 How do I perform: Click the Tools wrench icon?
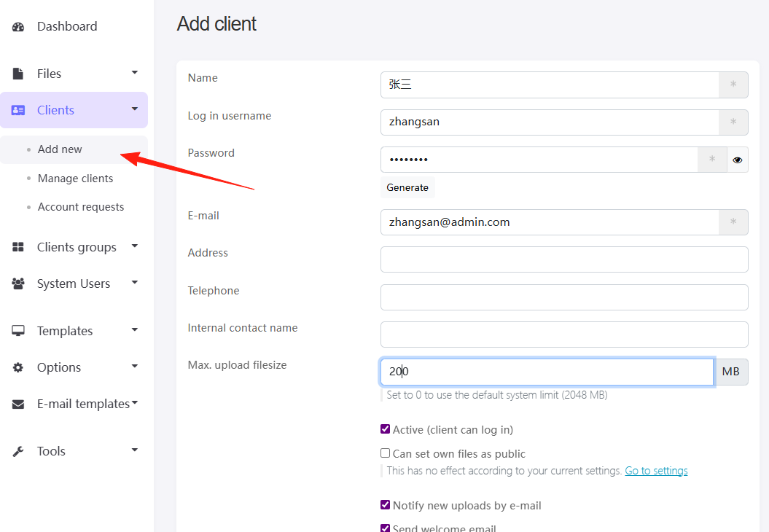pyautogui.click(x=18, y=451)
